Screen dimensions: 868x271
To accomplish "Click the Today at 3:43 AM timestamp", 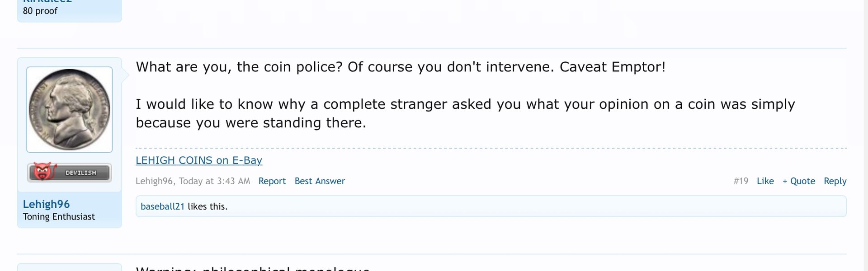I will 214,181.
